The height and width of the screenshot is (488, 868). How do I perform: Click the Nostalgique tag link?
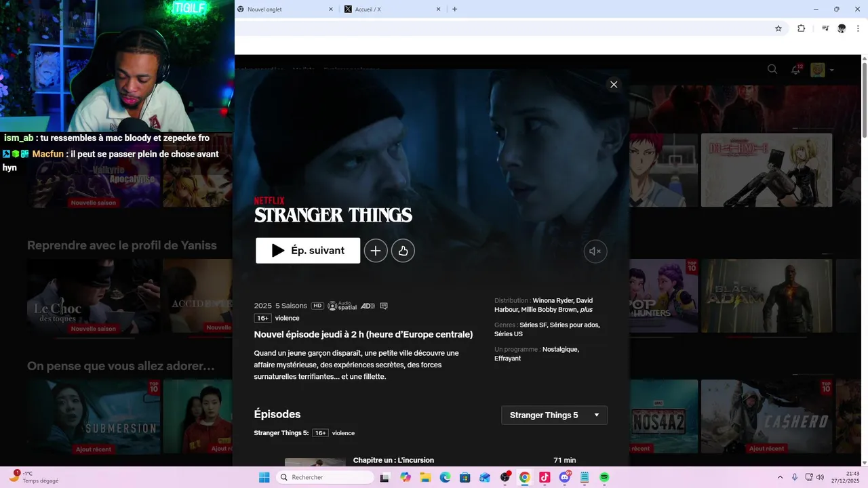click(560, 349)
